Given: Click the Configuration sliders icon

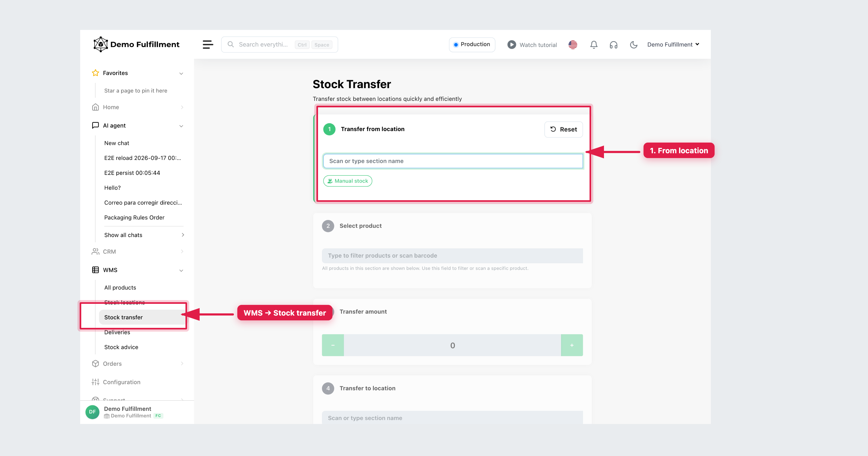Looking at the screenshot, I should 95,382.
